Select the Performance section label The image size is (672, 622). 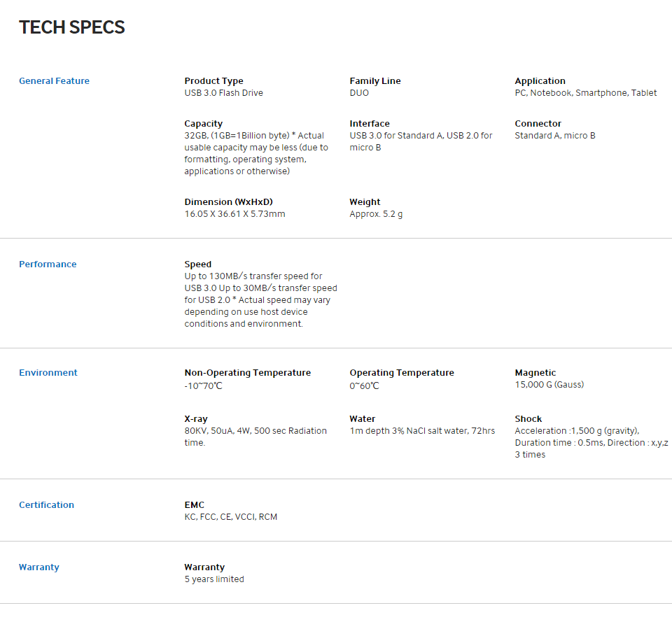[48, 264]
